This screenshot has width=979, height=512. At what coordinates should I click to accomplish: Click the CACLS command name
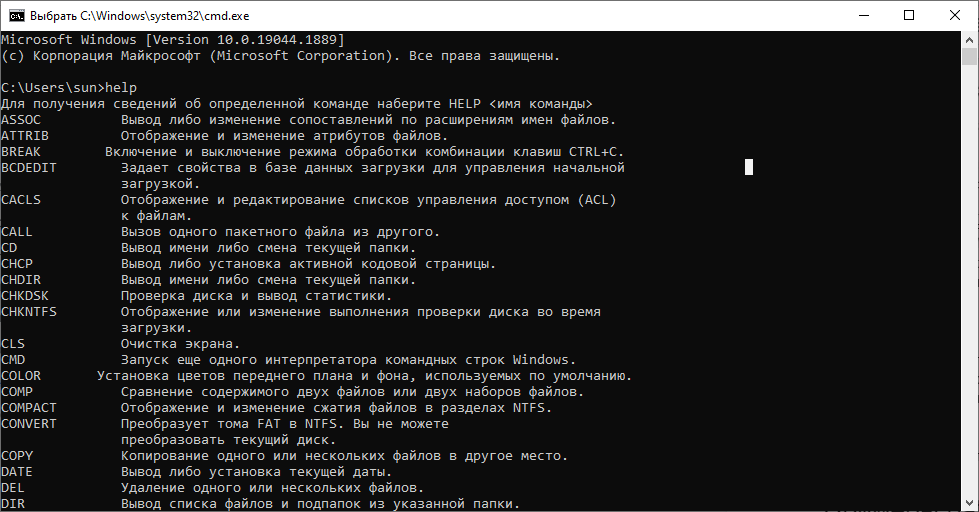click(21, 200)
